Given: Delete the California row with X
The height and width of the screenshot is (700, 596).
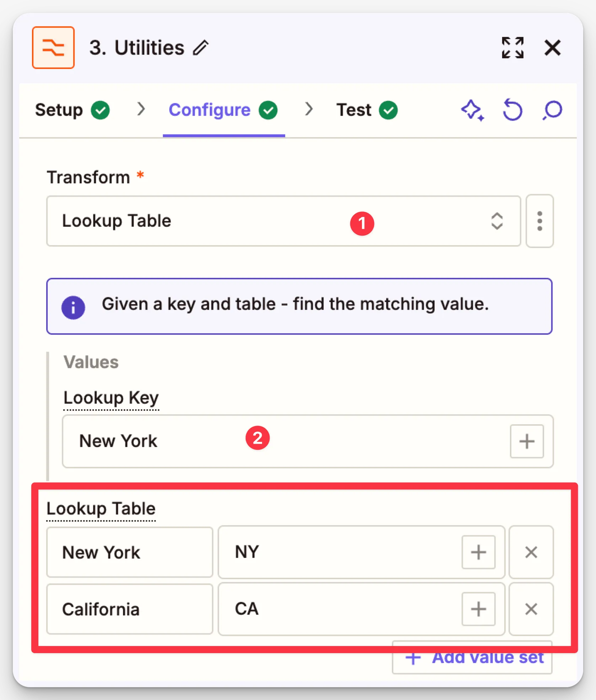Looking at the screenshot, I should [x=531, y=609].
